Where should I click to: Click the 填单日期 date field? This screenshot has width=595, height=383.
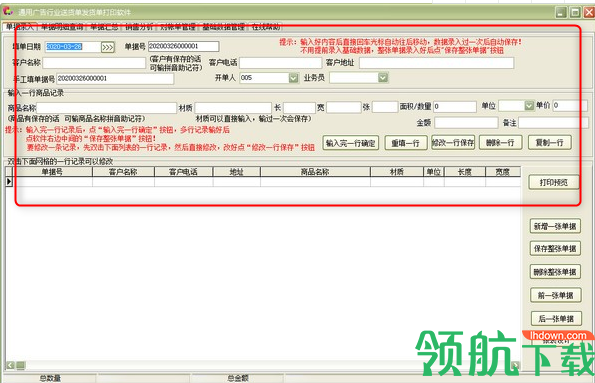click(72, 47)
